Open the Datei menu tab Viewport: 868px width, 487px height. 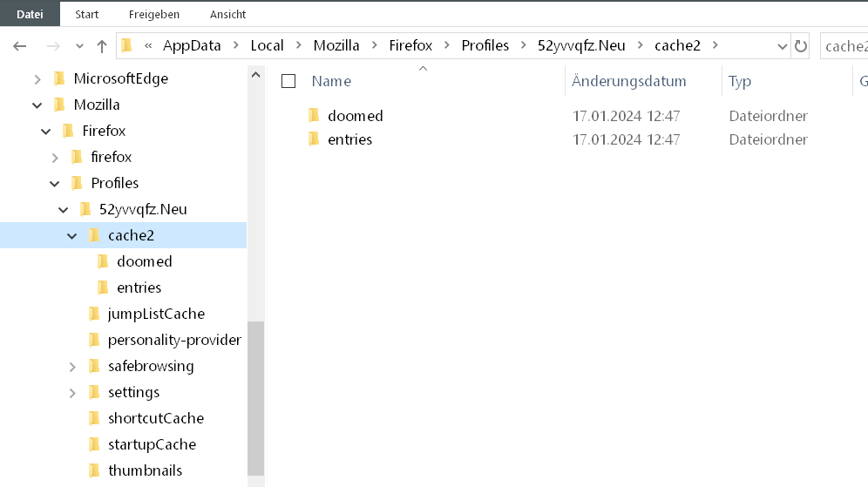(x=30, y=15)
